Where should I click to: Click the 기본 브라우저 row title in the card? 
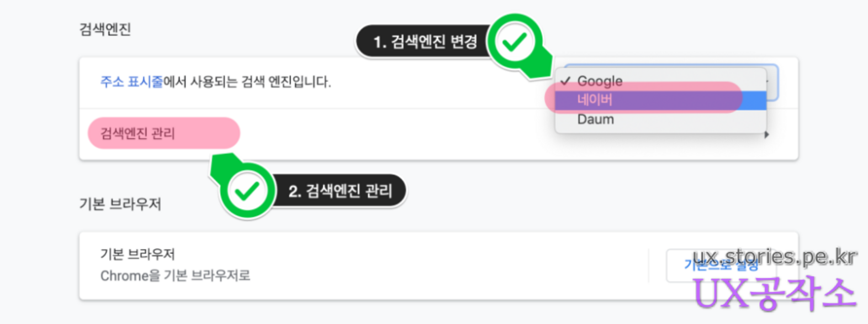(x=137, y=254)
